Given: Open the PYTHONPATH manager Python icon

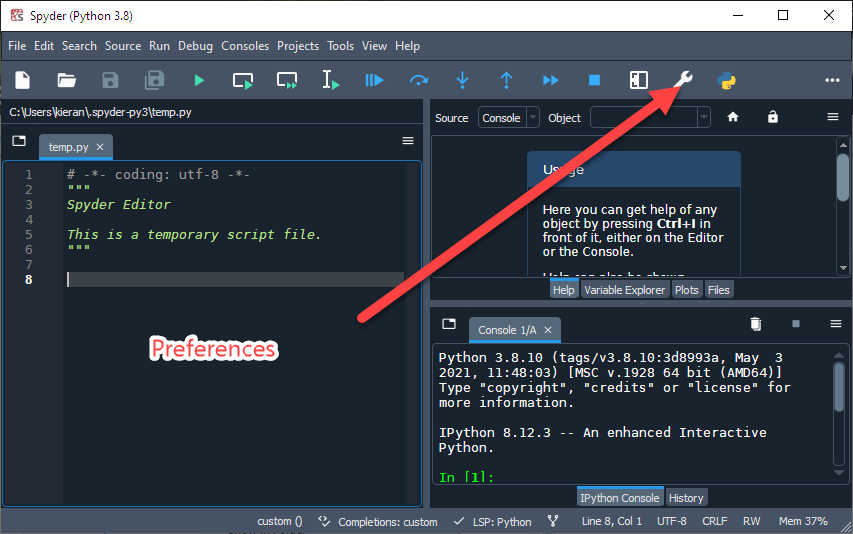Looking at the screenshot, I should click(727, 81).
